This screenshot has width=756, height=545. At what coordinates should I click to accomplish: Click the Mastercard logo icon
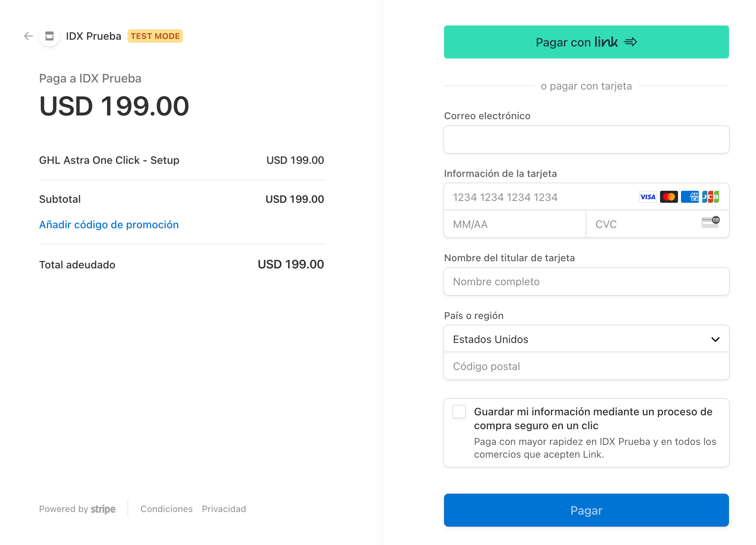(669, 197)
